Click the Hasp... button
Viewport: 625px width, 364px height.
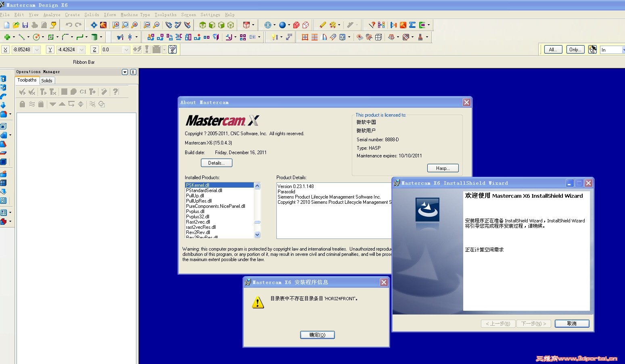point(443,168)
